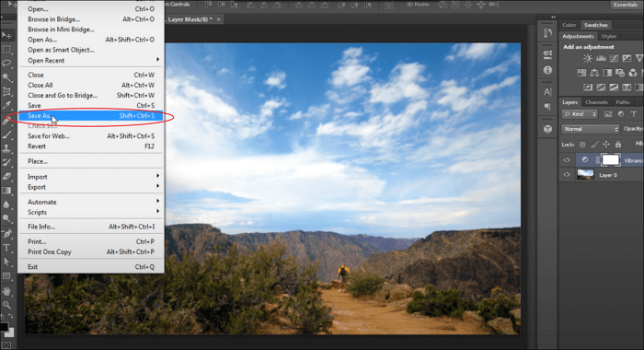
Task: Open the History panel icon
Action: [547, 32]
